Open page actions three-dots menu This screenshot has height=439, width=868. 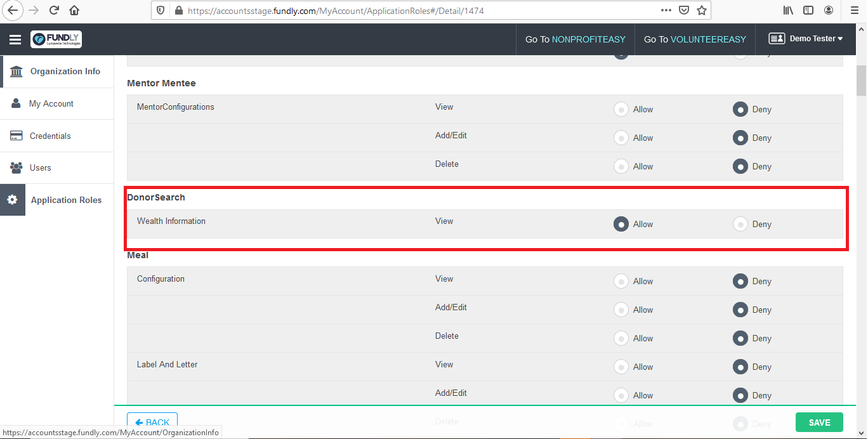[666, 10]
